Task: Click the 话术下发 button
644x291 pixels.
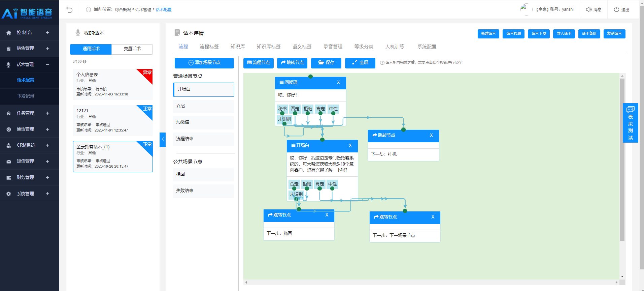Action: pos(539,34)
